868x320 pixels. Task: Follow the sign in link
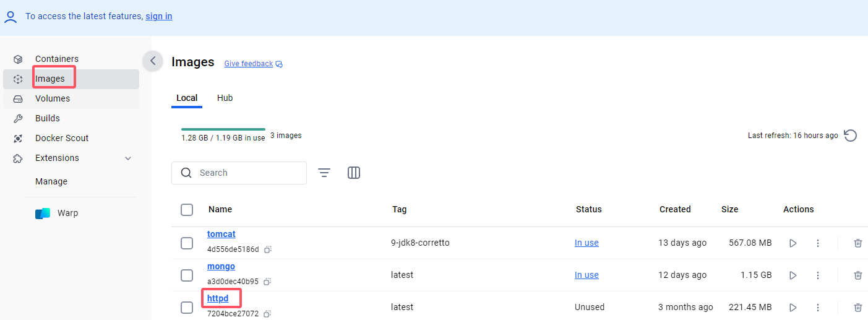coord(159,16)
